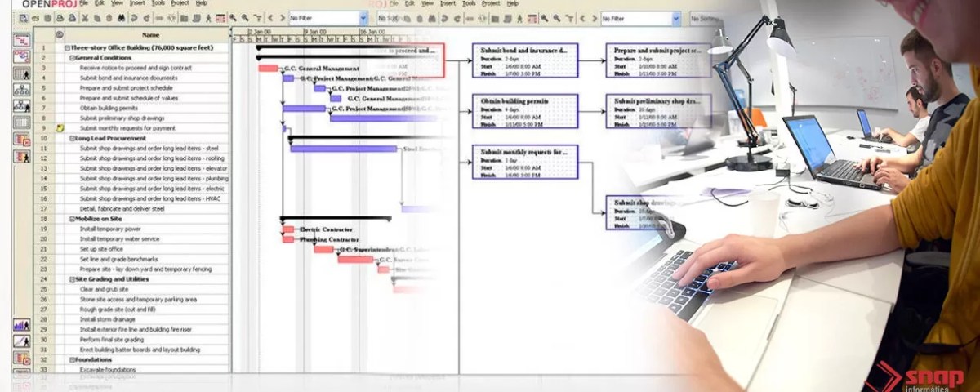Select the 'Submit monthly requests for' network node
The width and height of the screenshot is (980, 392).
pyautogui.click(x=525, y=162)
